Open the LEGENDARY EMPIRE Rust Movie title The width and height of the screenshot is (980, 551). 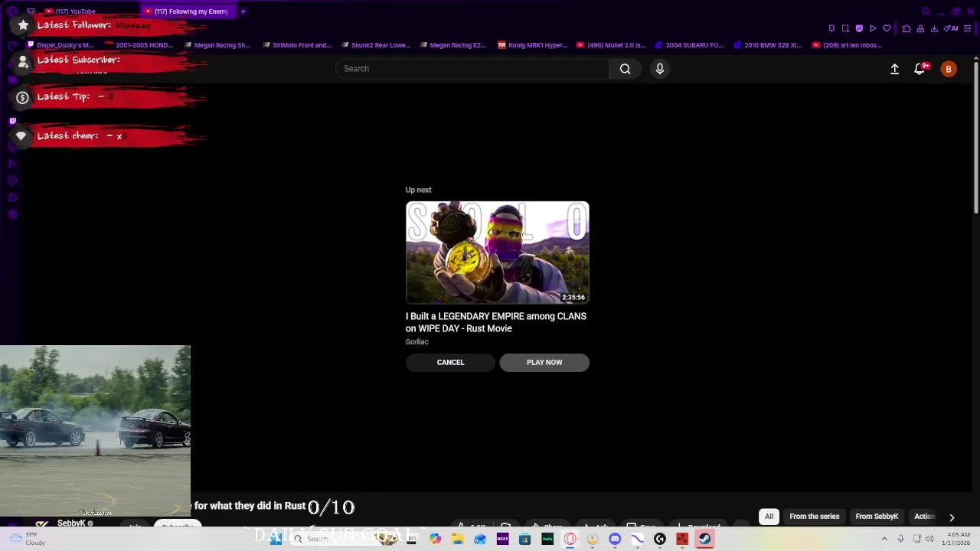pyautogui.click(x=496, y=322)
